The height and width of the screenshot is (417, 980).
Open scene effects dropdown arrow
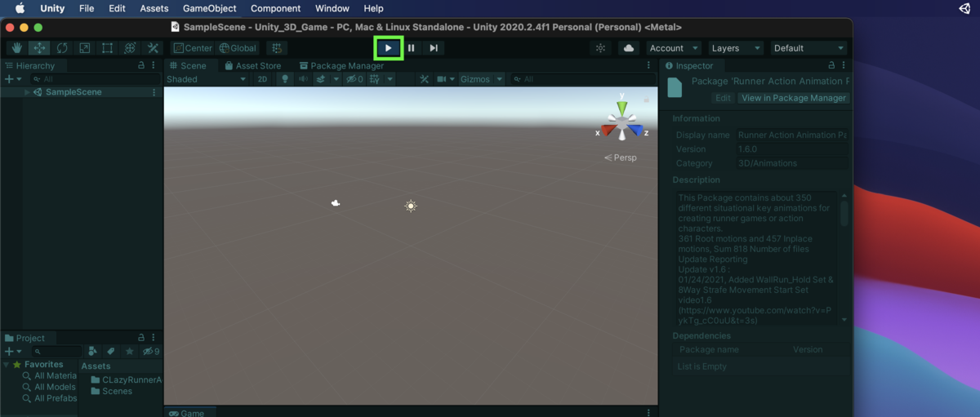point(335,79)
